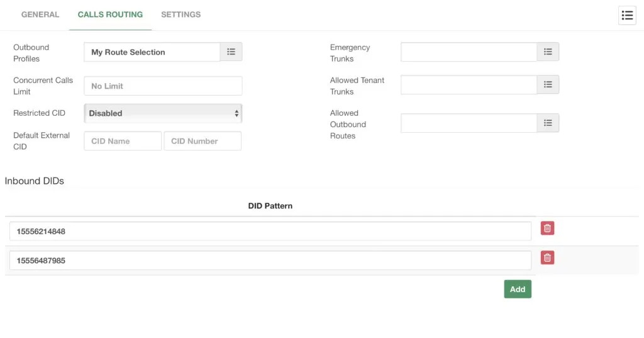Switch to the Settings tab
The width and height of the screenshot is (644, 338).
click(x=180, y=14)
